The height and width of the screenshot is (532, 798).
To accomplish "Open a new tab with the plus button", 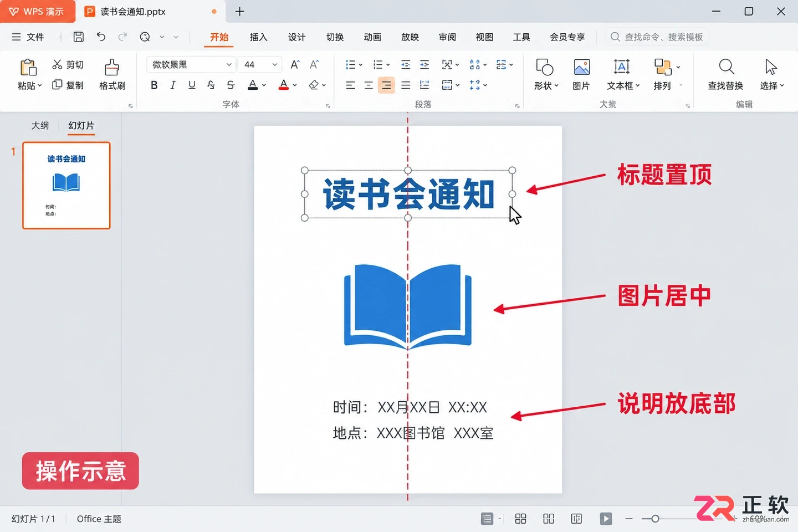I will point(239,12).
